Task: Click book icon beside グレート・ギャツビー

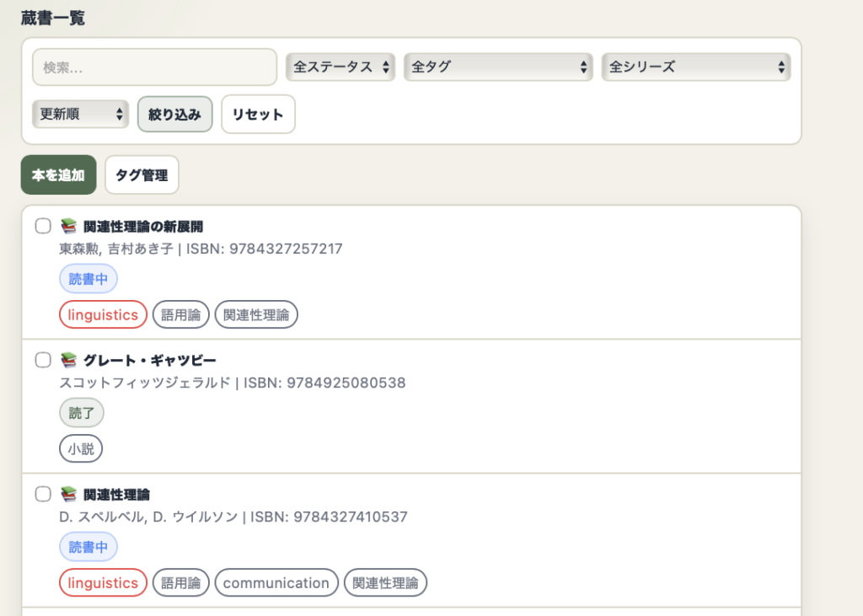Action: click(x=68, y=361)
